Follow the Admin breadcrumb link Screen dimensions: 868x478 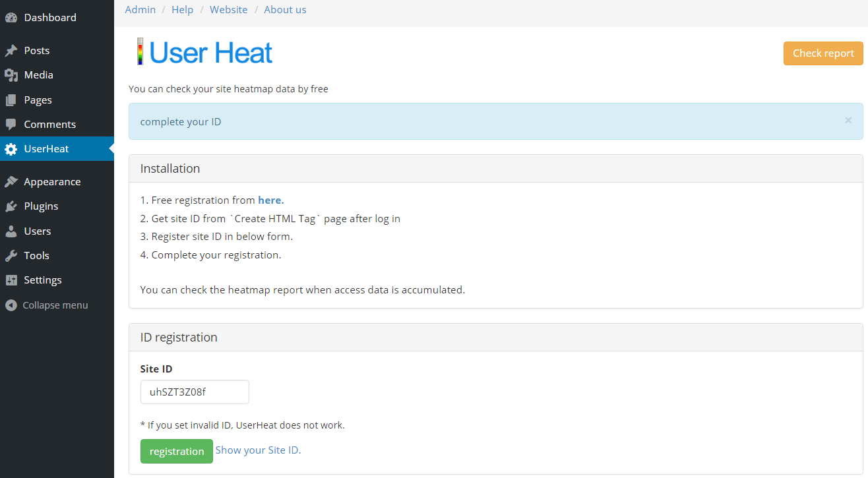(x=140, y=10)
